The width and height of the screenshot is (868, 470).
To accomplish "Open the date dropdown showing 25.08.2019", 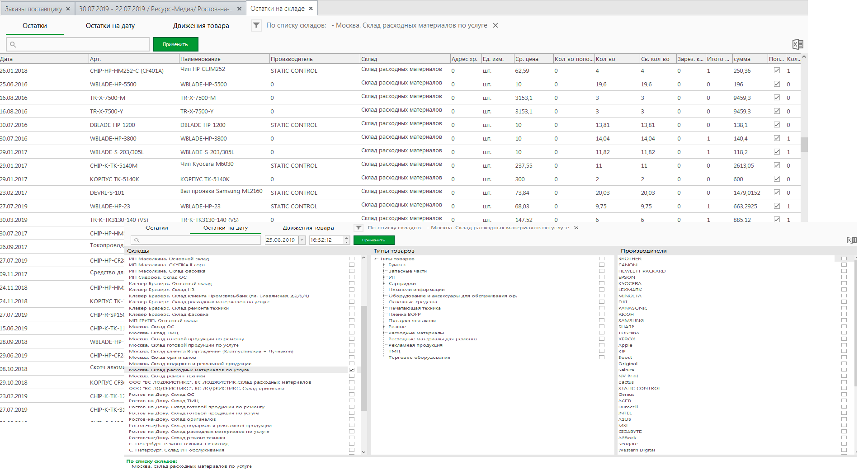I will 302,240.
